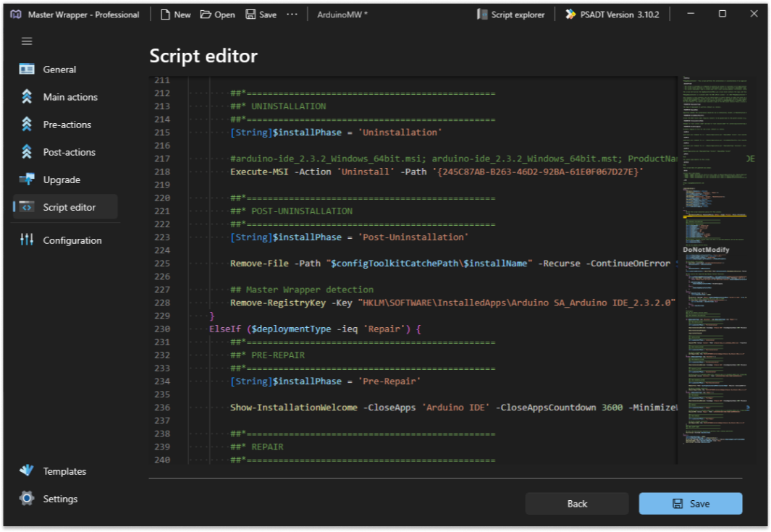This screenshot has height=532, width=771.
Task: Click the code minimap at DoNotModify
Action: click(x=706, y=249)
